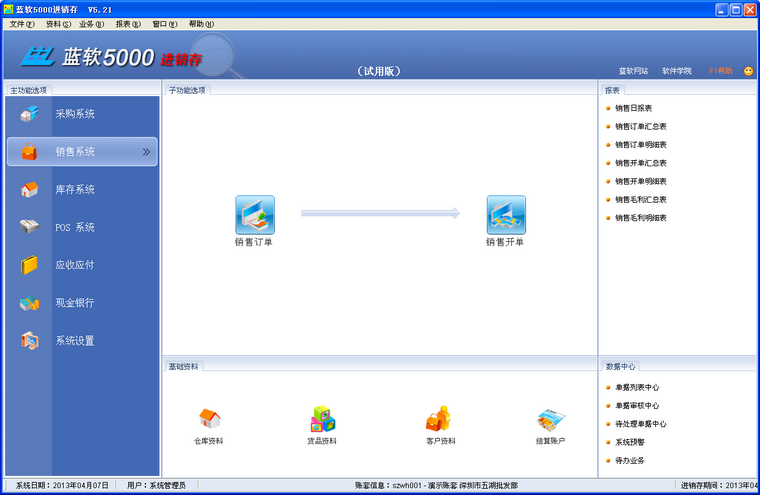Open the 帮助 menu
This screenshot has width=760, height=495.
201,24
